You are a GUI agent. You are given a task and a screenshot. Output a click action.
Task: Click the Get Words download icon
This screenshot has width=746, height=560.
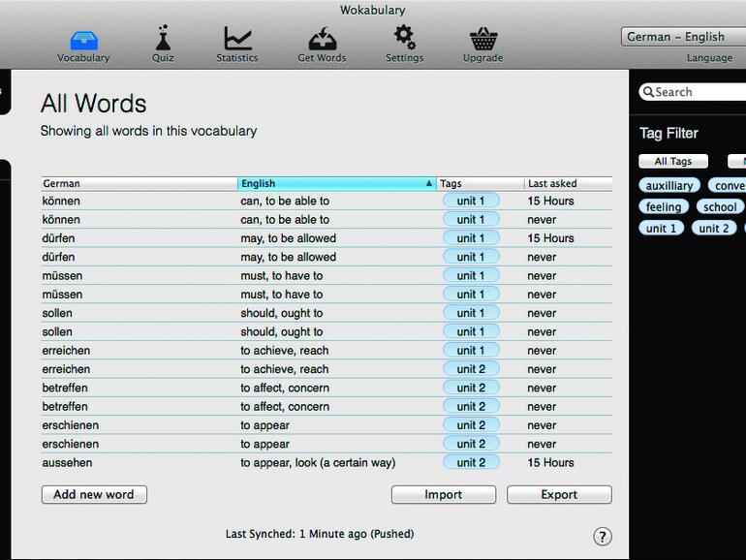pos(322,39)
